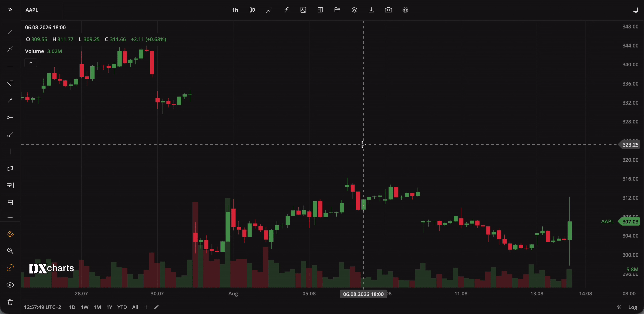
Task: Open the studies function (f) icon
Action: pyautogui.click(x=286, y=10)
